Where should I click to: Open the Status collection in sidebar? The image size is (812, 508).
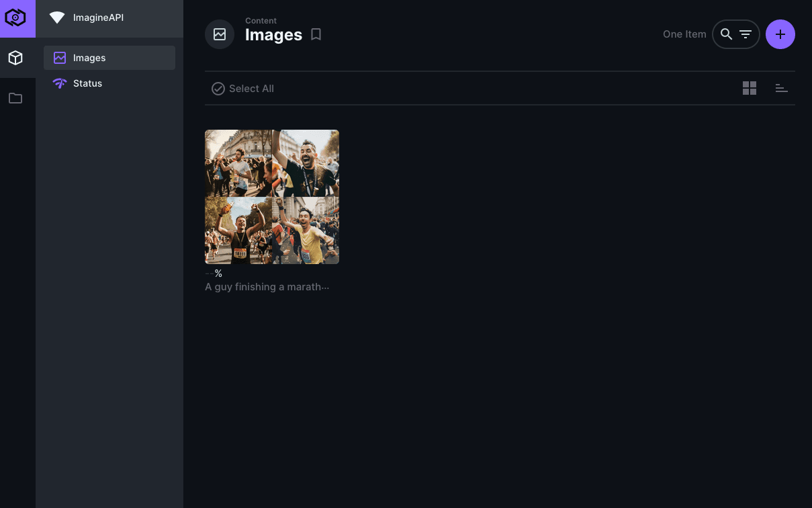coord(109,83)
